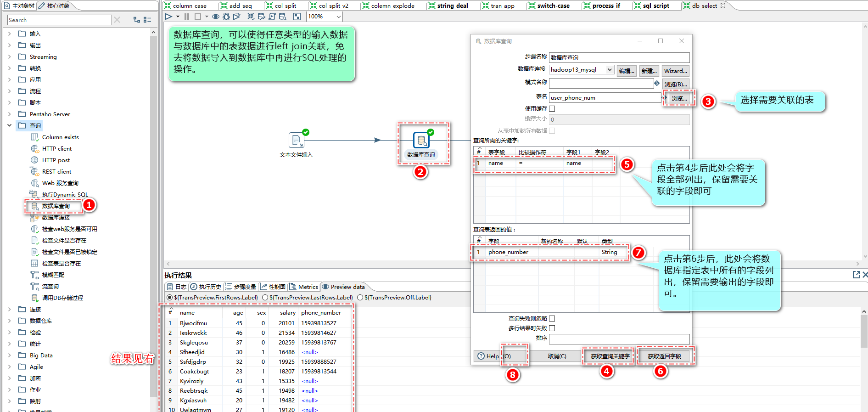
Task: Toggle the execution results pane icon
Action: click(x=297, y=17)
